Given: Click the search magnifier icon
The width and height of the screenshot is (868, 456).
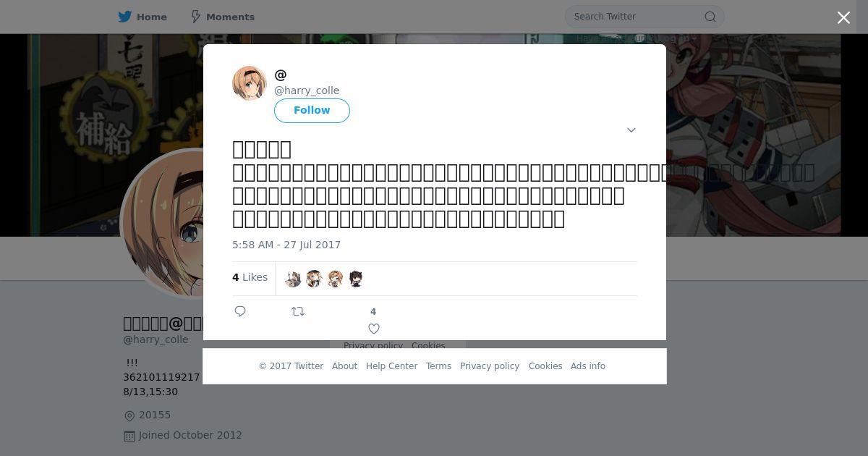Looking at the screenshot, I should coord(710,17).
